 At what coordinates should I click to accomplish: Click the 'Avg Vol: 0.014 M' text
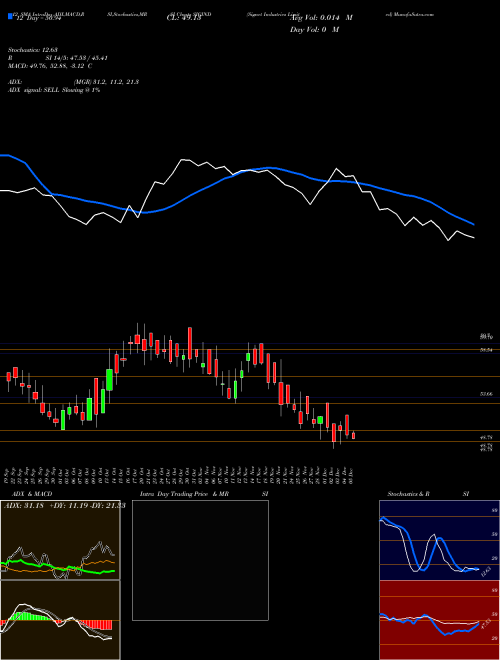[x=321, y=18]
